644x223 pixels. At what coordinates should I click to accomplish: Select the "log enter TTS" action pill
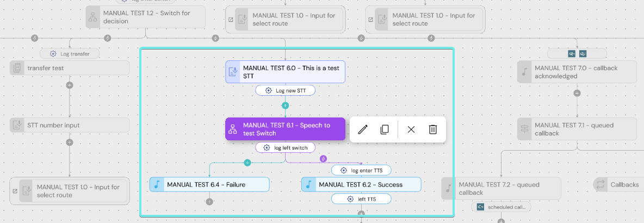point(361,170)
